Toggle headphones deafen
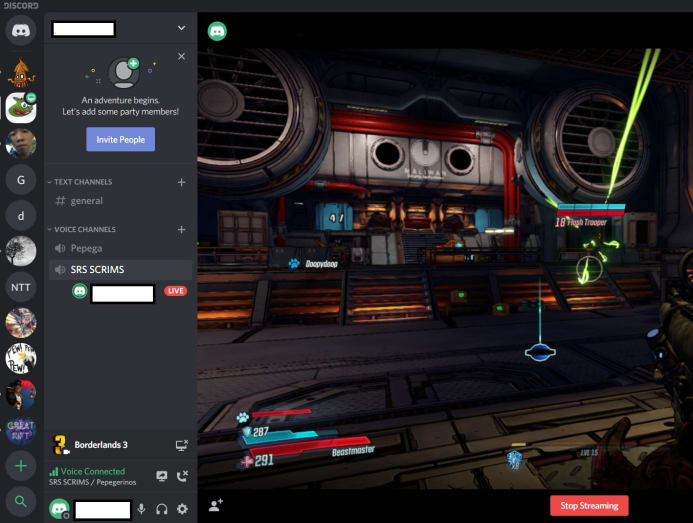Screen dimensions: 693x523 pos(162,509)
